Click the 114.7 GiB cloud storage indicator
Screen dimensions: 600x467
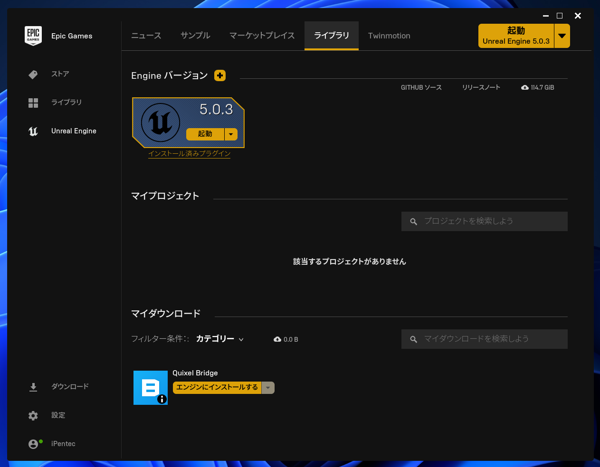tap(538, 87)
